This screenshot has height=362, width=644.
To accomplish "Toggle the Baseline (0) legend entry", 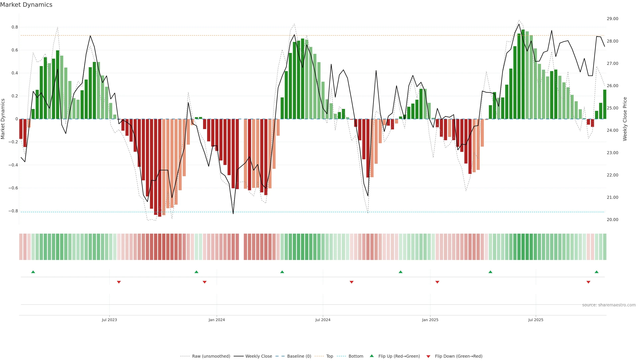I will [x=299, y=356].
